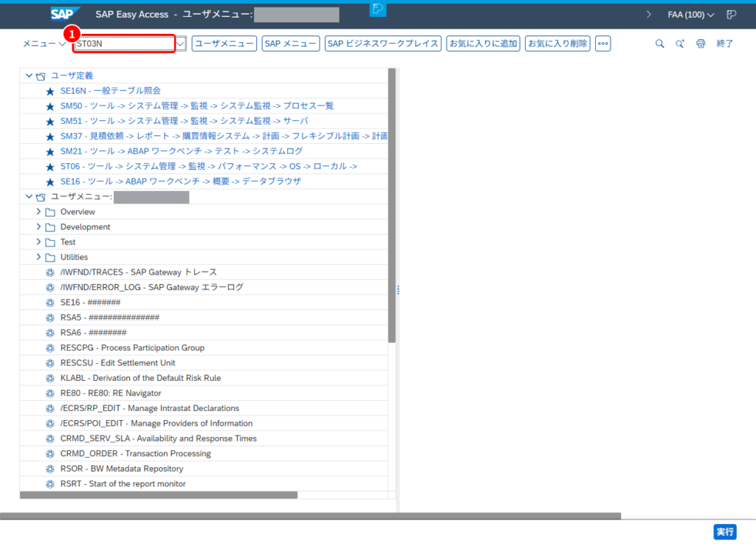This screenshot has height=544, width=756.
Task: Click transaction icon beside RSA5
Action: tap(49, 318)
